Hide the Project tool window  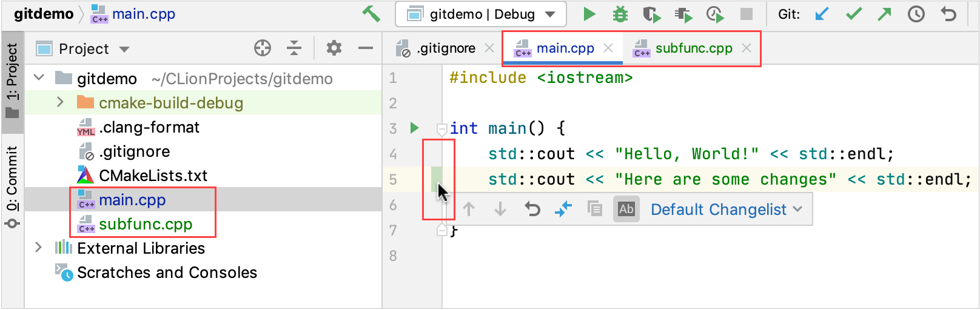coord(366,48)
